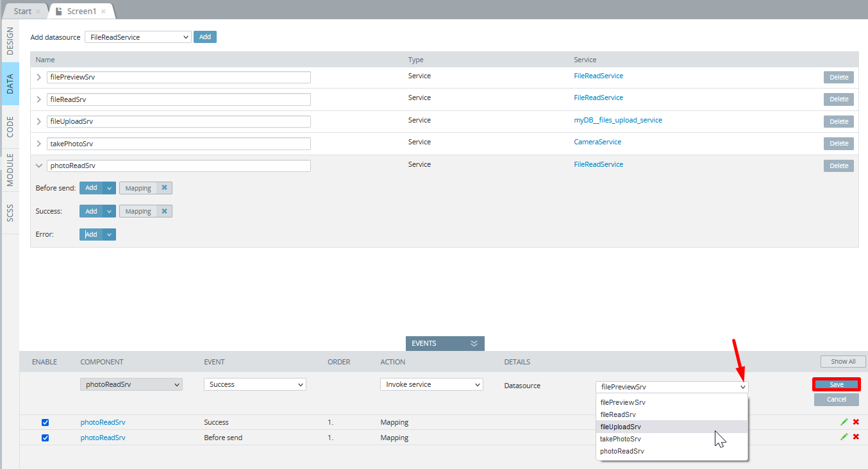Image resolution: width=868 pixels, height=469 pixels.
Task: Choose photoReadSrv from the dropdown list
Action: tap(672, 451)
